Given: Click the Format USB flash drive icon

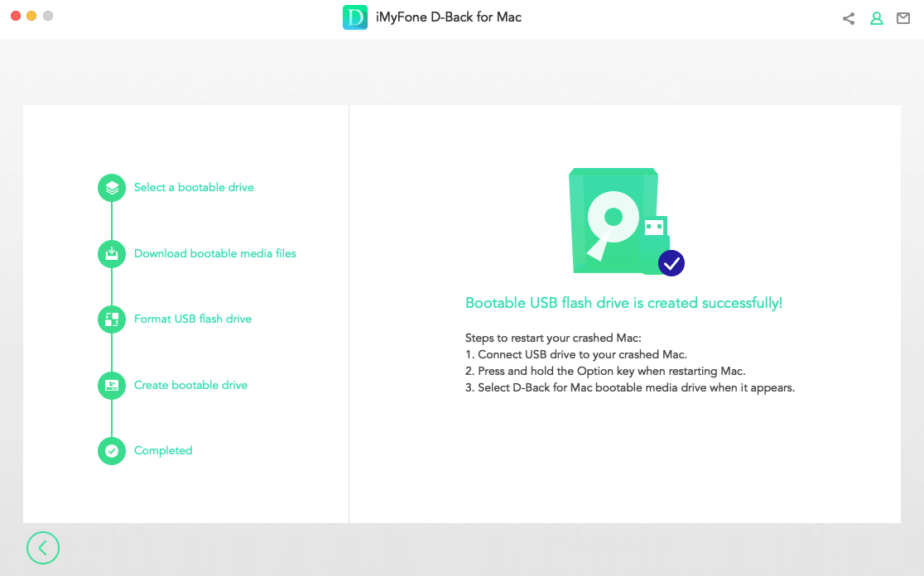Looking at the screenshot, I should tap(112, 319).
